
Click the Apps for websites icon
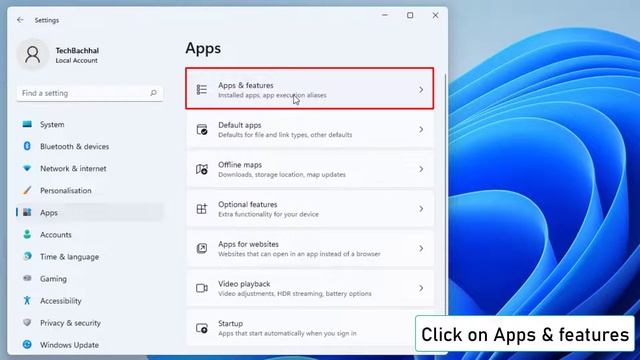(202, 248)
